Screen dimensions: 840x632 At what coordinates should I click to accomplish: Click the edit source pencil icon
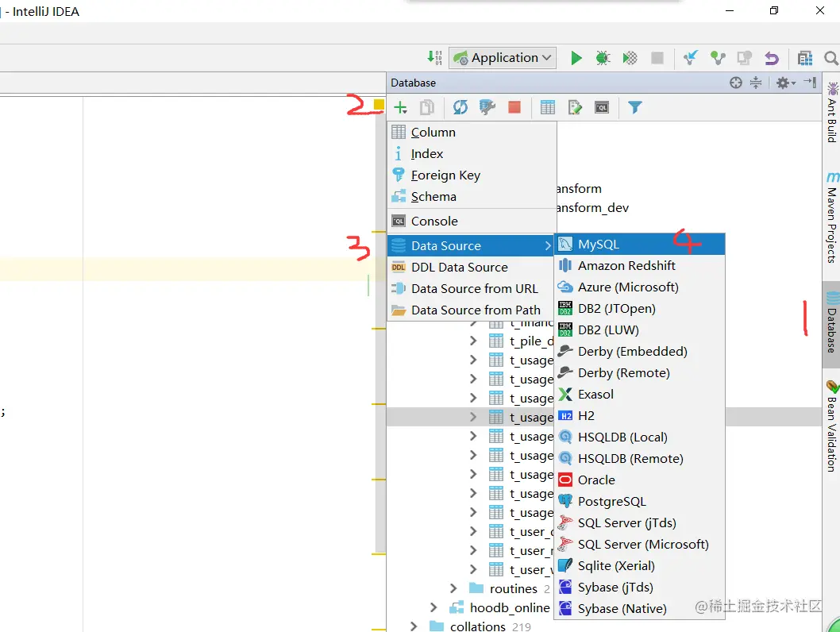[x=575, y=108]
